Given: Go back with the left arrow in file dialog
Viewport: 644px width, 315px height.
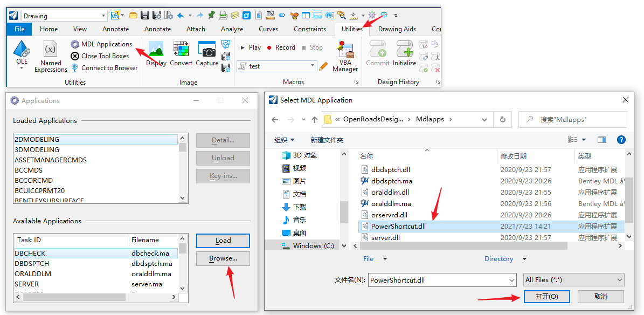Looking at the screenshot, I should click(x=275, y=119).
